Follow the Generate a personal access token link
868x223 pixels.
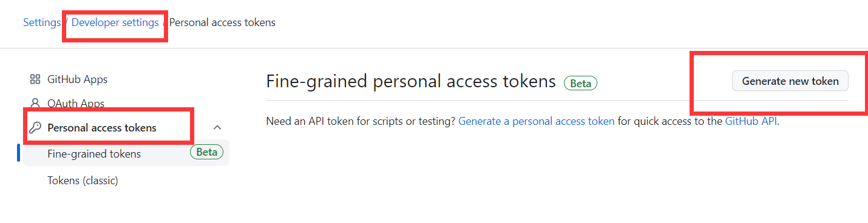click(537, 121)
